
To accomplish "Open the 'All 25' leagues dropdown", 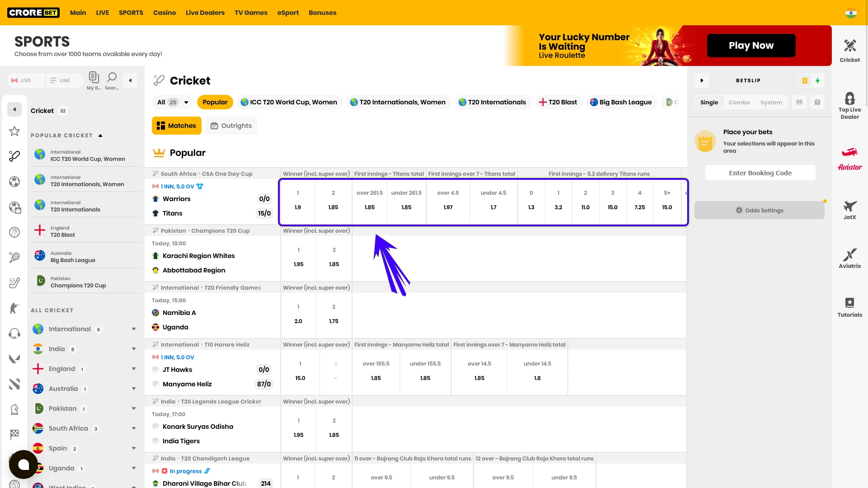I will [x=172, y=102].
